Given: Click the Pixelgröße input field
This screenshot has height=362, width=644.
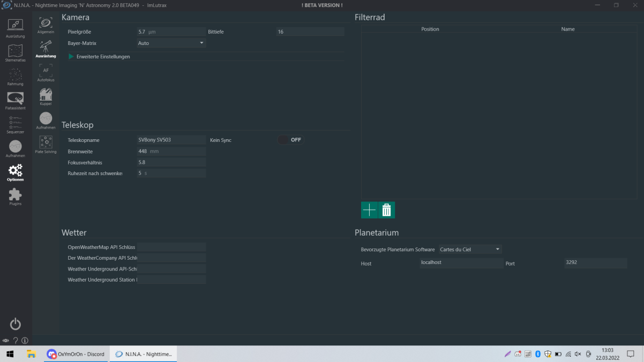Looking at the screenshot, I should pyautogui.click(x=171, y=32).
